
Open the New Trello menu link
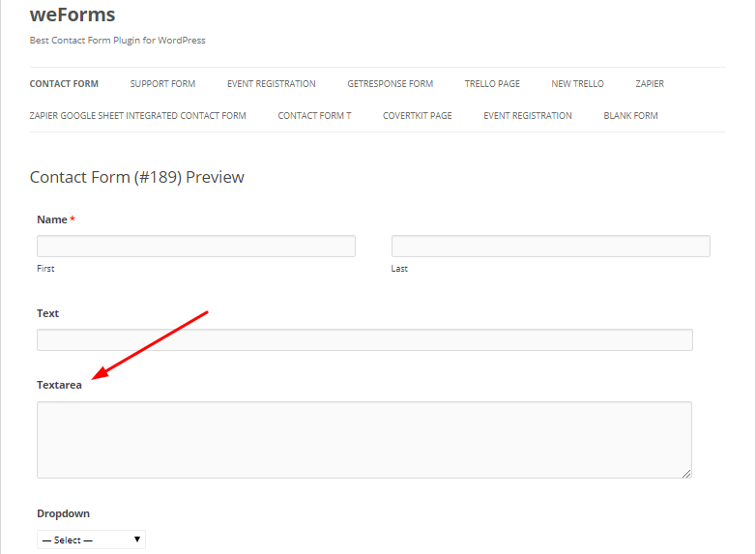[x=577, y=84]
